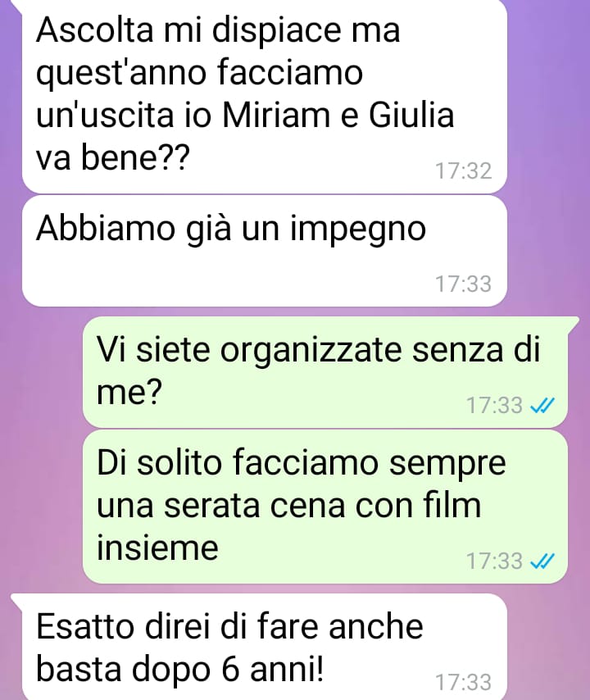Tap 17:33 timestamp under 'Abbiamo già un impegno'
Viewport: 590px width, 700px height.
463,284
